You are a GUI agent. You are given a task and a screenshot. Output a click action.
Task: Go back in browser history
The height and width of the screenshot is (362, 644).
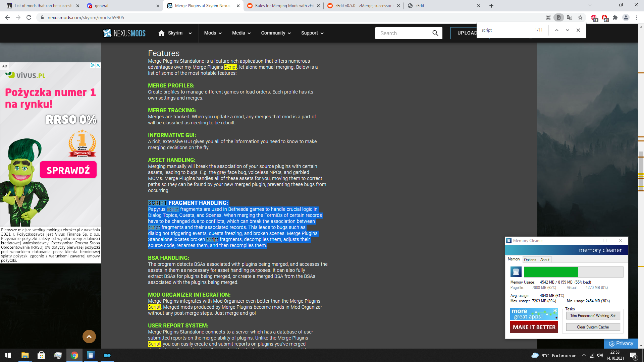7,17
